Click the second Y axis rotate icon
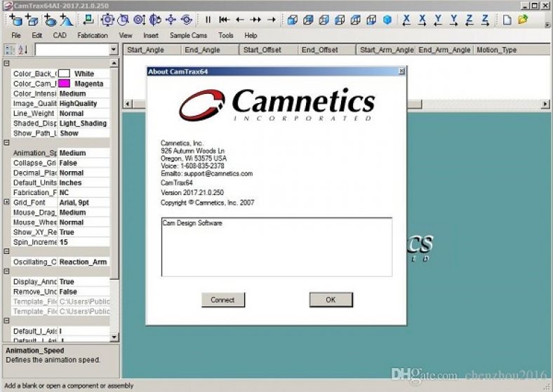The height and width of the screenshot is (392, 553). (453, 20)
